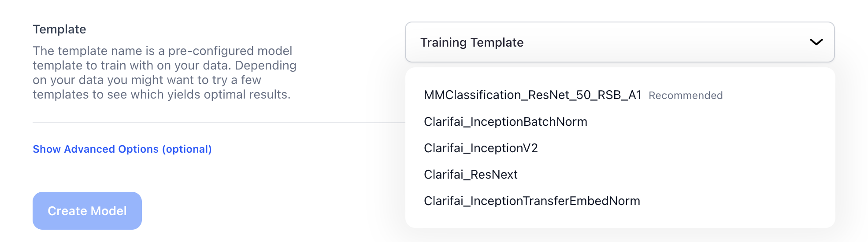868x242 pixels.
Task: Click the template description paragraph
Action: [x=164, y=73]
